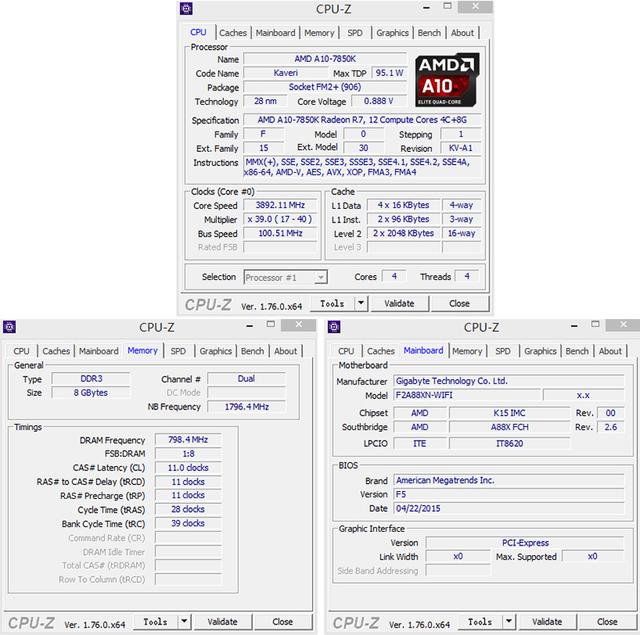Image resolution: width=640 pixels, height=635 pixels.
Task: Click the AMD A10 processor logo
Action: coord(447,80)
